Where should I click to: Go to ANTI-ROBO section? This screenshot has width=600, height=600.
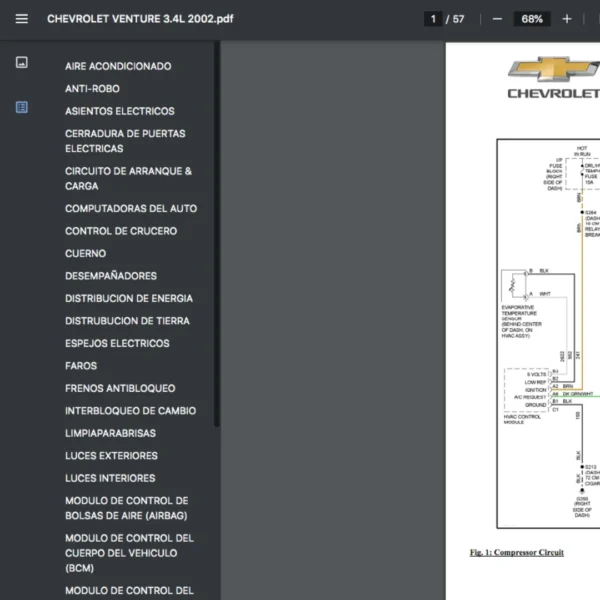(92, 89)
